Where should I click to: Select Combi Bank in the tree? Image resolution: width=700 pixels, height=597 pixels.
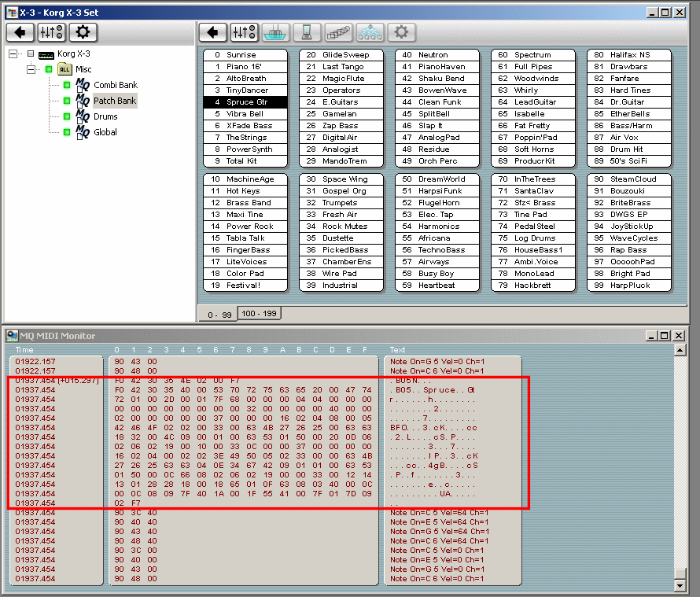pos(116,85)
